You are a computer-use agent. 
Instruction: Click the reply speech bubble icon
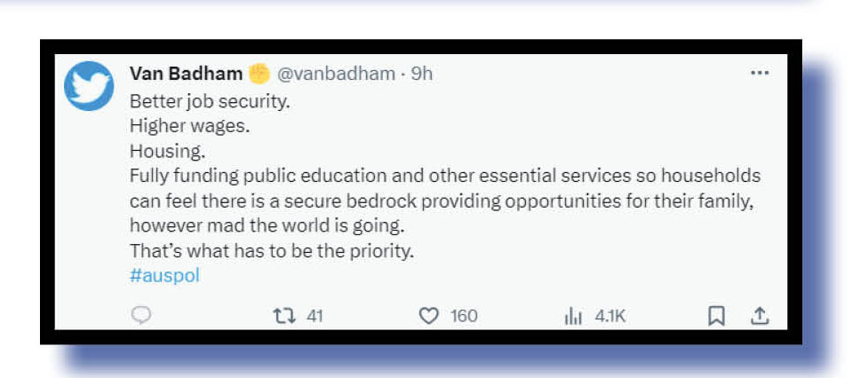coord(141,315)
